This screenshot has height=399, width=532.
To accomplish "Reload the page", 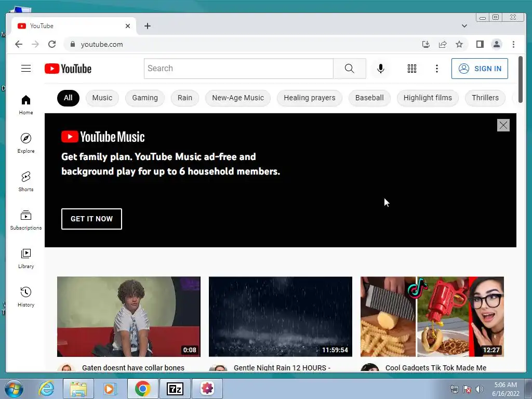I will click(52, 44).
